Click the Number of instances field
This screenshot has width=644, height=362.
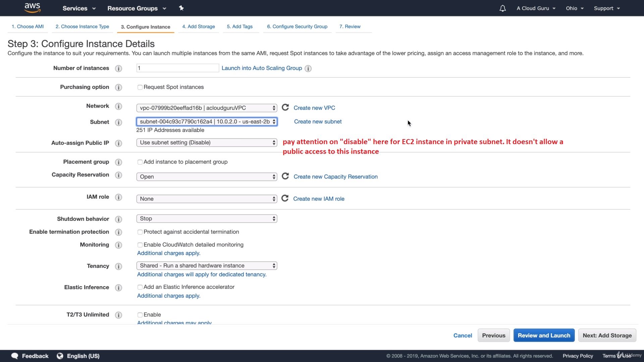pos(177,68)
